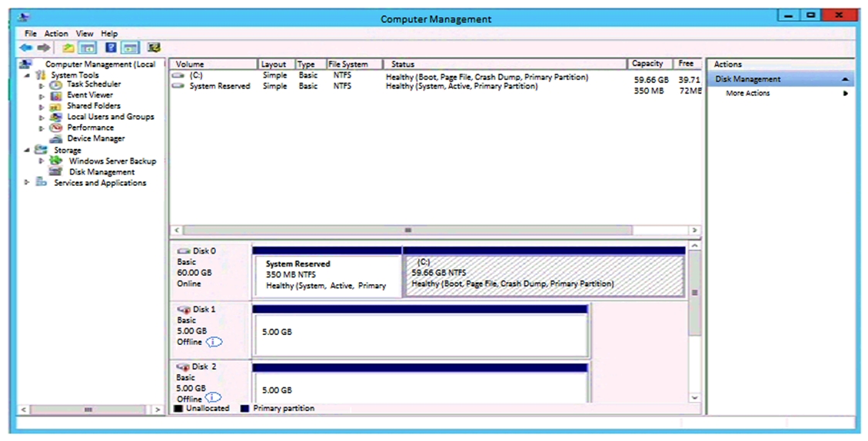Click the black Unallocated legend swatch
This screenshot has width=868, height=441.
click(178, 409)
